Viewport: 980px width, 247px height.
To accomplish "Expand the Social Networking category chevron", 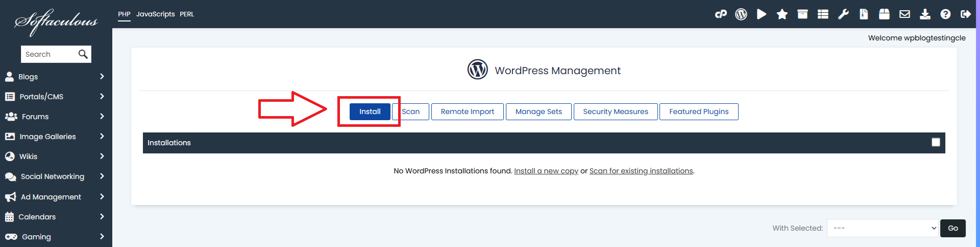I will [102, 176].
